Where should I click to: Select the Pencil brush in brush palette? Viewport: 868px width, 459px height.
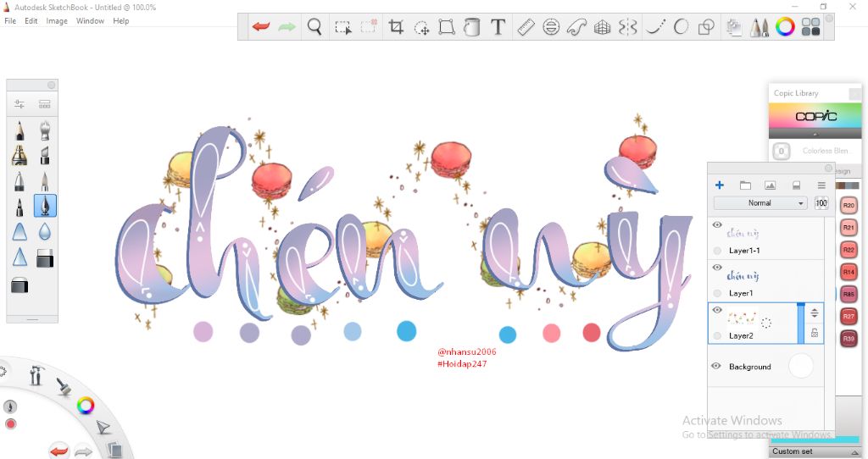[19, 130]
